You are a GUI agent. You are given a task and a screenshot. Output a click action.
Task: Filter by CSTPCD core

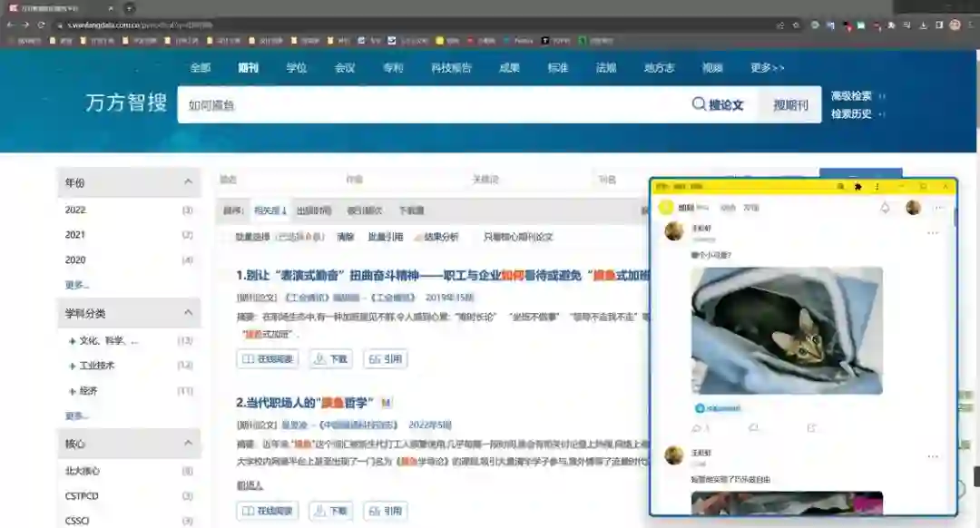82,496
